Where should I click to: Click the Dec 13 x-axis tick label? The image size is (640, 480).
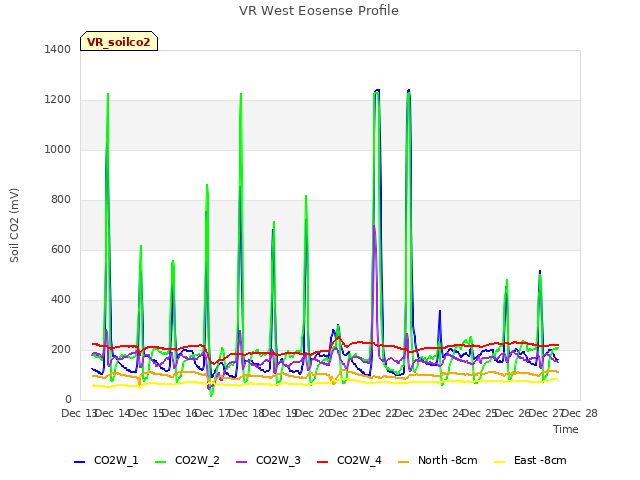pyautogui.click(x=79, y=413)
